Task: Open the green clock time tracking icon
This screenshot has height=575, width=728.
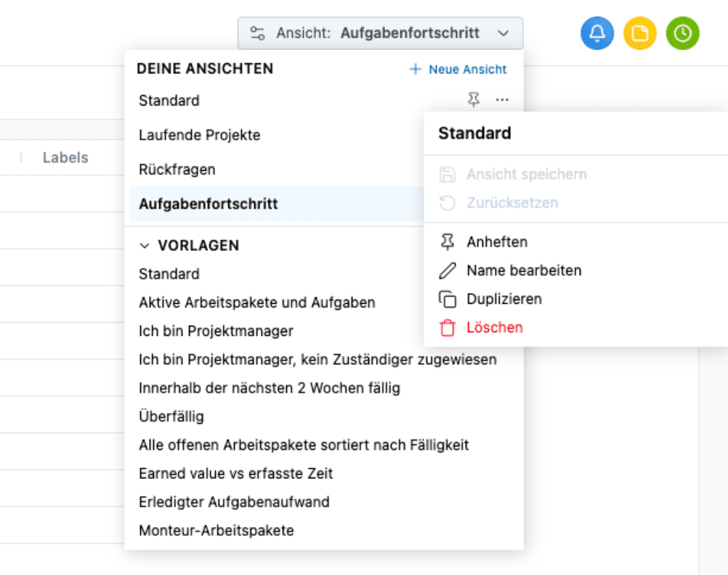Action: pyautogui.click(x=682, y=33)
